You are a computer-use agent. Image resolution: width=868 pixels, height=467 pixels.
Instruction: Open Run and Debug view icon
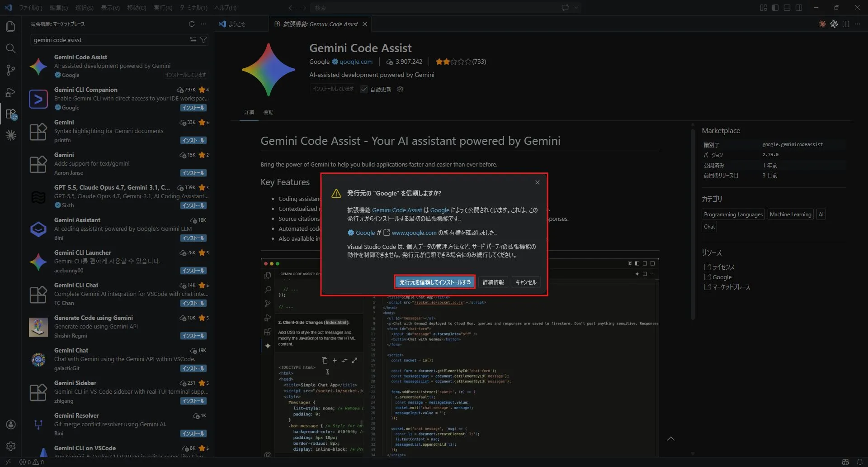pyautogui.click(x=11, y=92)
